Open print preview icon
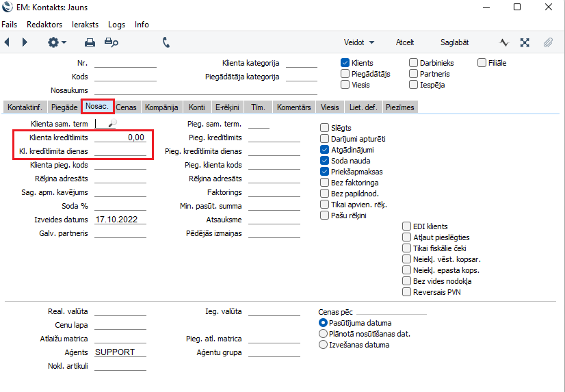 click(111, 42)
